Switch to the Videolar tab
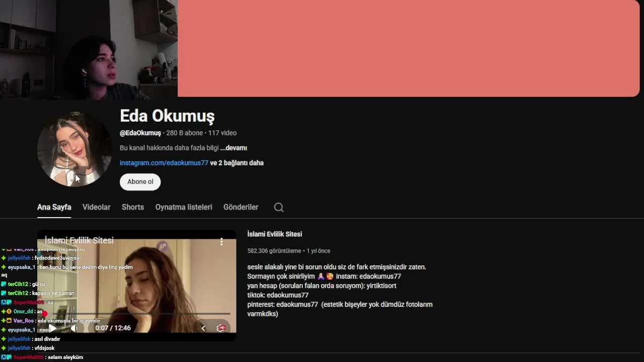This screenshot has height=362, width=644. [97, 207]
